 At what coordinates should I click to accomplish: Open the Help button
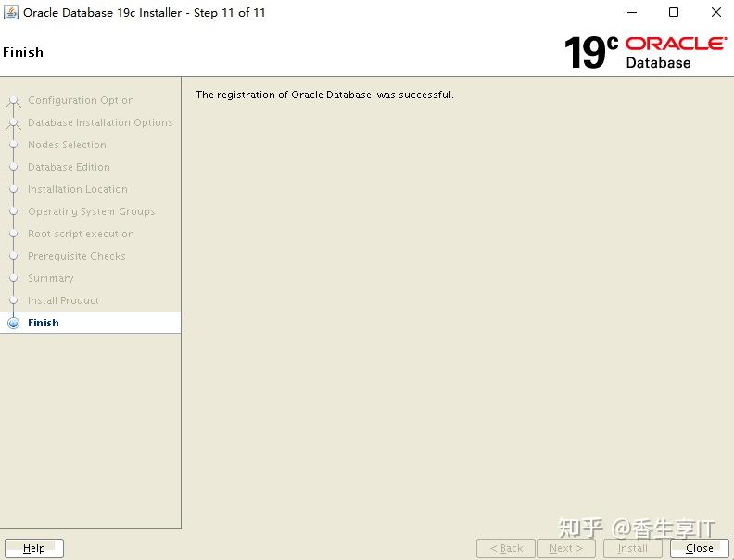click(33, 548)
